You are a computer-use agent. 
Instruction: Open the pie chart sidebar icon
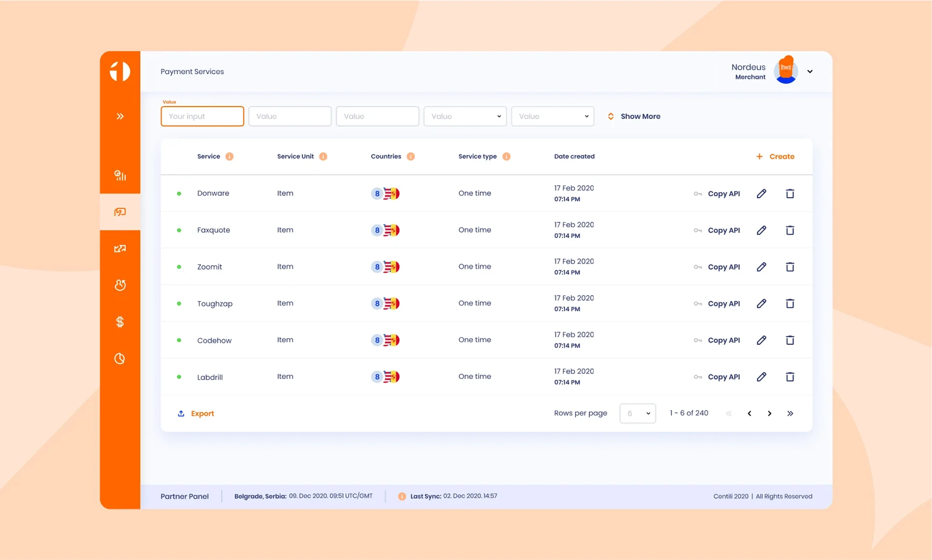120,359
